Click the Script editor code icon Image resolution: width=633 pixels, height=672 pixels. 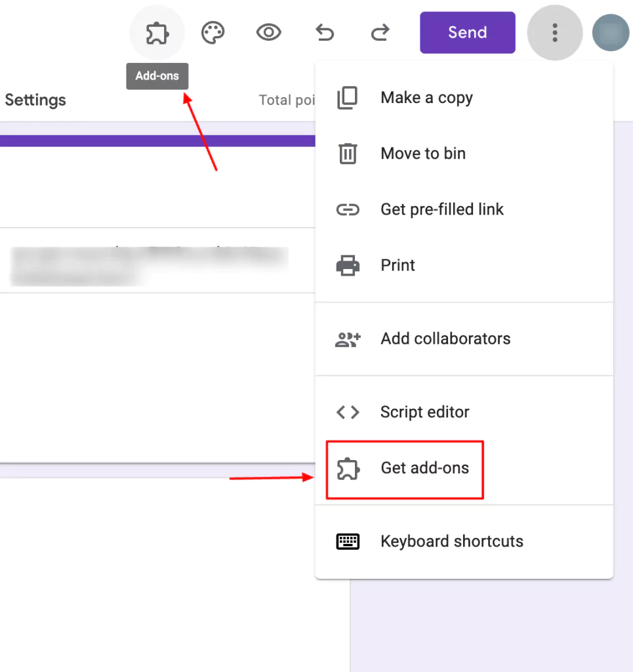pyautogui.click(x=347, y=412)
